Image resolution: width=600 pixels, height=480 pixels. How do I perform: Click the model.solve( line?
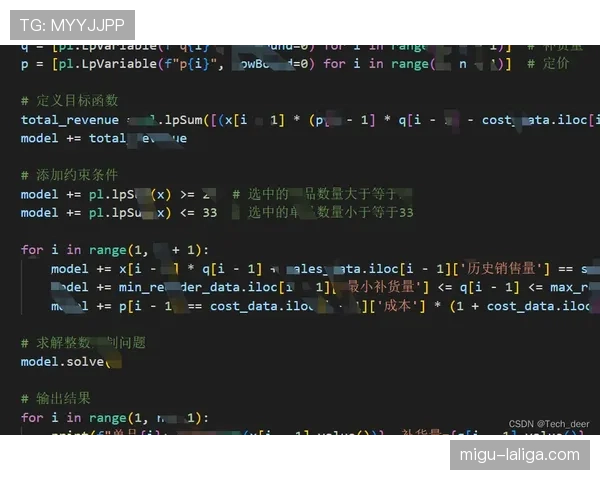click(x=71, y=361)
